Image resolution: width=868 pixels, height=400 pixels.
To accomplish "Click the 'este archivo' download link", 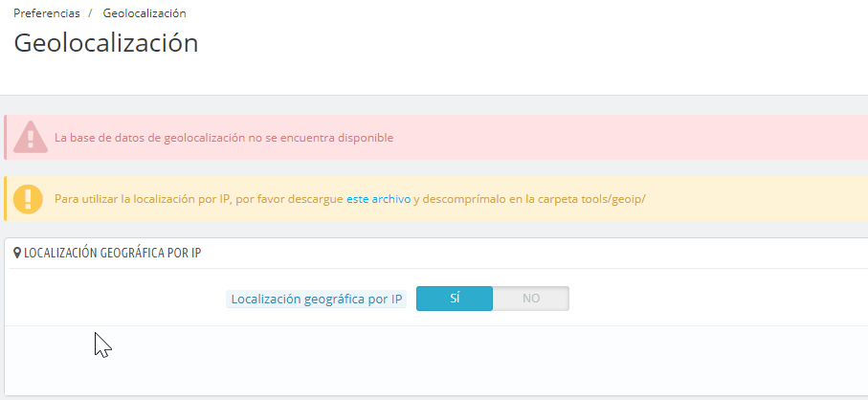I will [x=379, y=199].
